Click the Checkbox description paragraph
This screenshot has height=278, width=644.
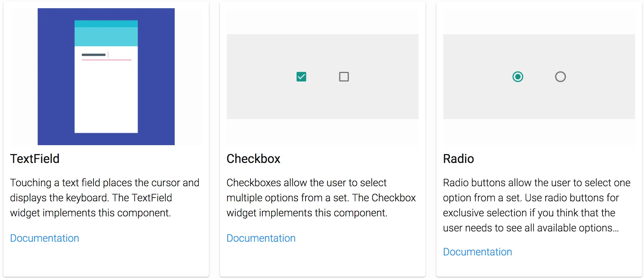pyautogui.click(x=321, y=198)
